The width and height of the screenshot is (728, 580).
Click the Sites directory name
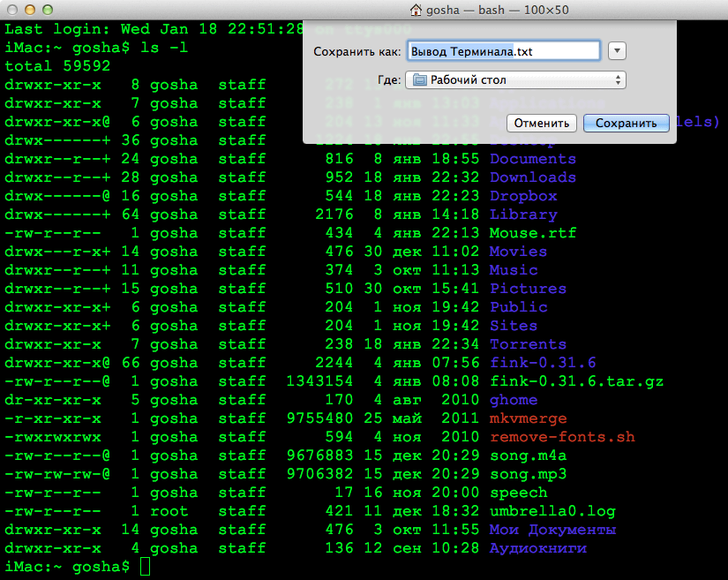[514, 326]
